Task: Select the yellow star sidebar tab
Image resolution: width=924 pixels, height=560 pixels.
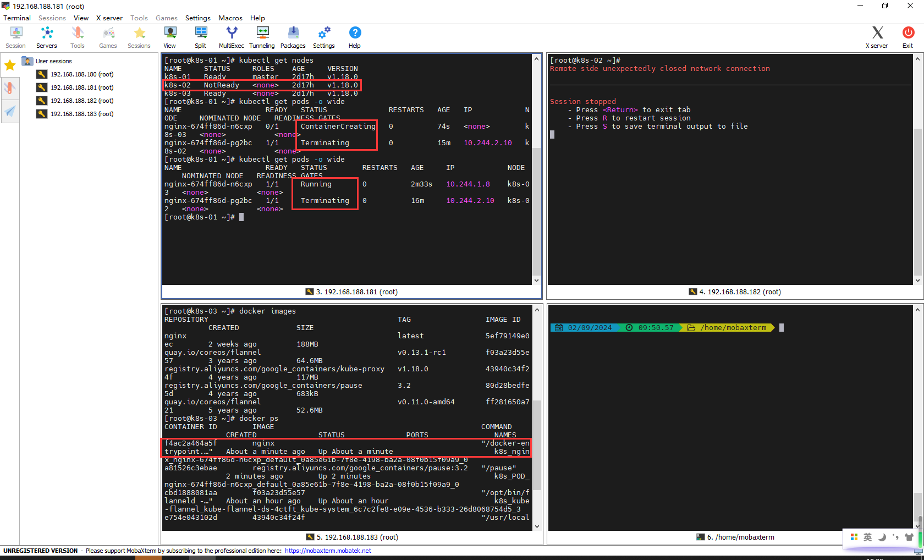Action: (x=10, y=66)
